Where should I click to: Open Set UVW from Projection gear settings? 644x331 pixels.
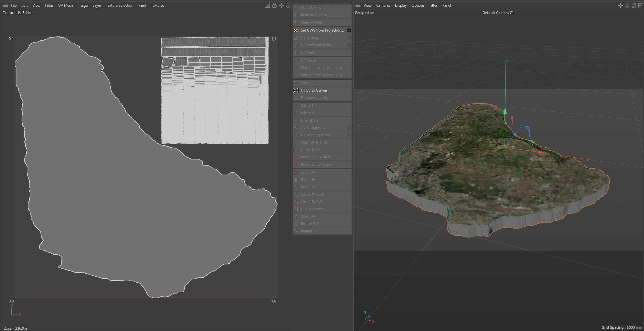click(x=349, y=30)
